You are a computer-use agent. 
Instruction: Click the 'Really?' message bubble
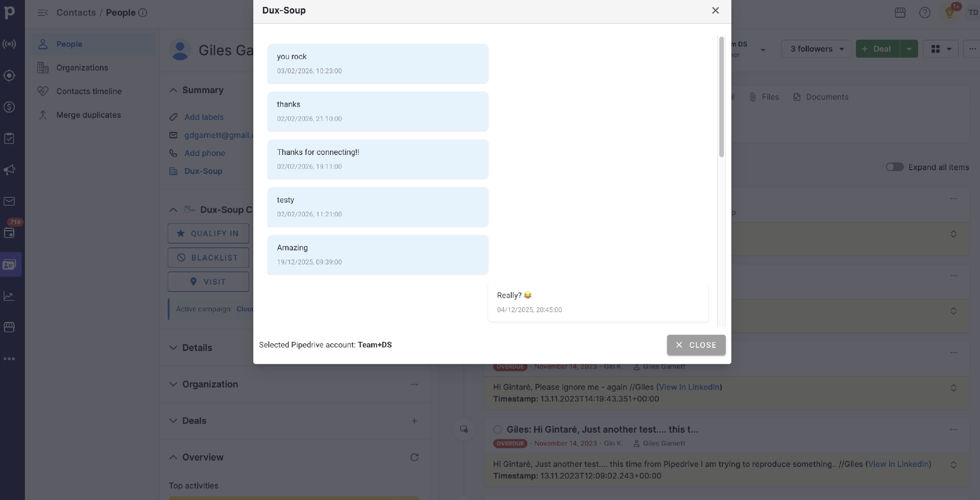point(598,302)
